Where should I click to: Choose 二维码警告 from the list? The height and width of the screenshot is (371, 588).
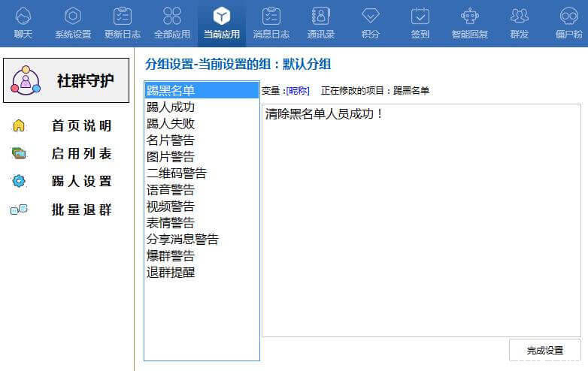tap(177, 173)
